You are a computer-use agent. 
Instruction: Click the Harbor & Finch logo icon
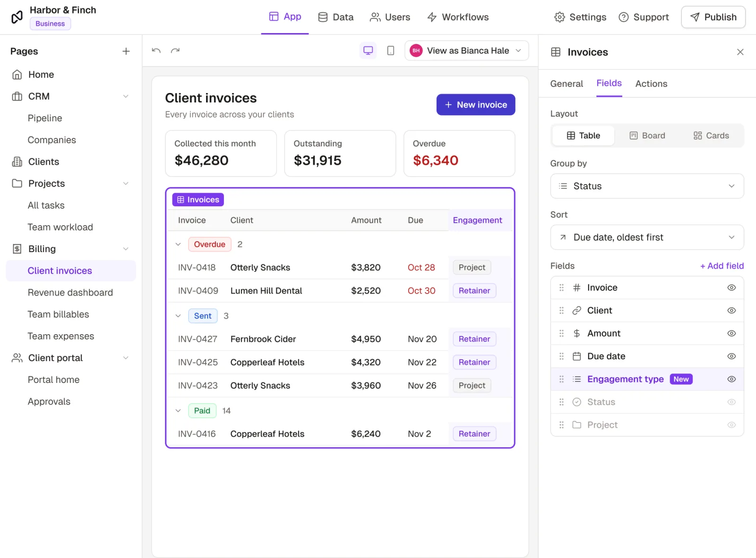pos(17,17)
